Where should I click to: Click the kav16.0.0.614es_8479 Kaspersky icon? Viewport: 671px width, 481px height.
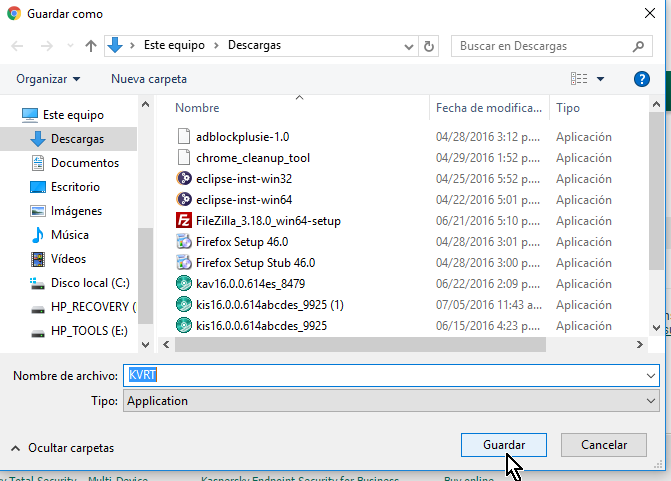pos(184,283)
